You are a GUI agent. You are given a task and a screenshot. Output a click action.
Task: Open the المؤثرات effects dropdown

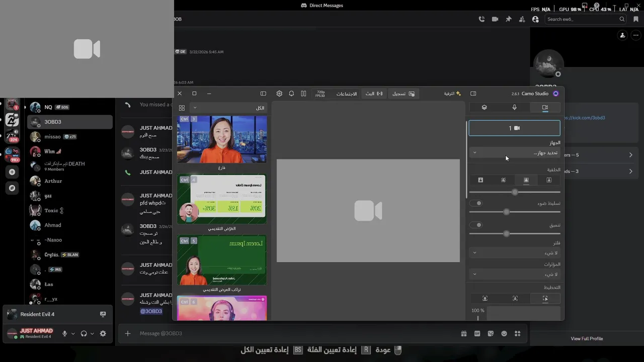pyautogui.click(x=514, y=274)
